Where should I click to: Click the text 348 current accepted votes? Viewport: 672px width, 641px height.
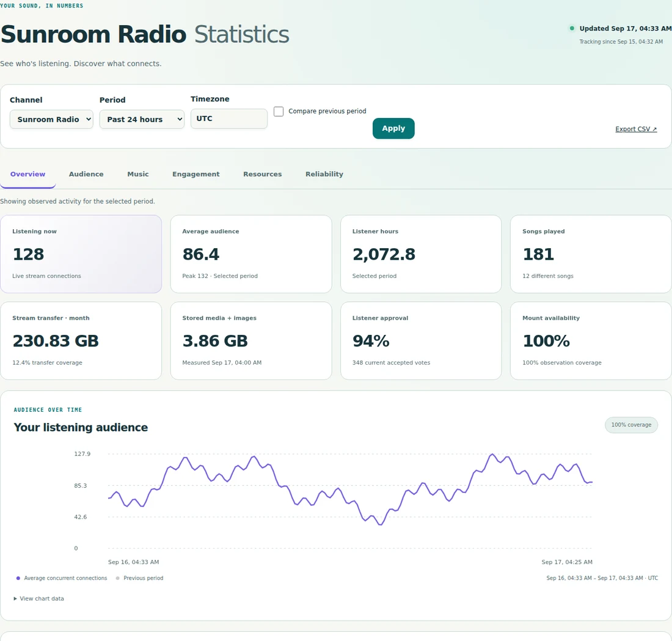[391, 363]
